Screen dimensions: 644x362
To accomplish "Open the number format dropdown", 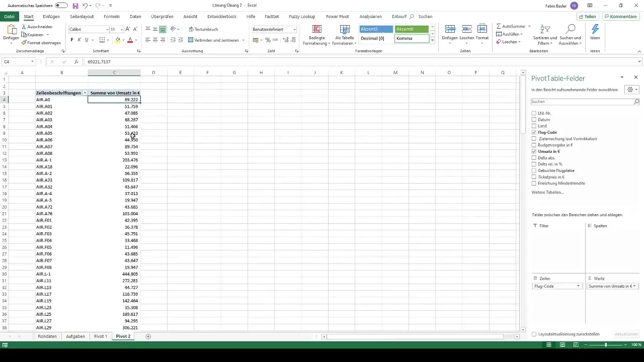I will tap(294, 30).
